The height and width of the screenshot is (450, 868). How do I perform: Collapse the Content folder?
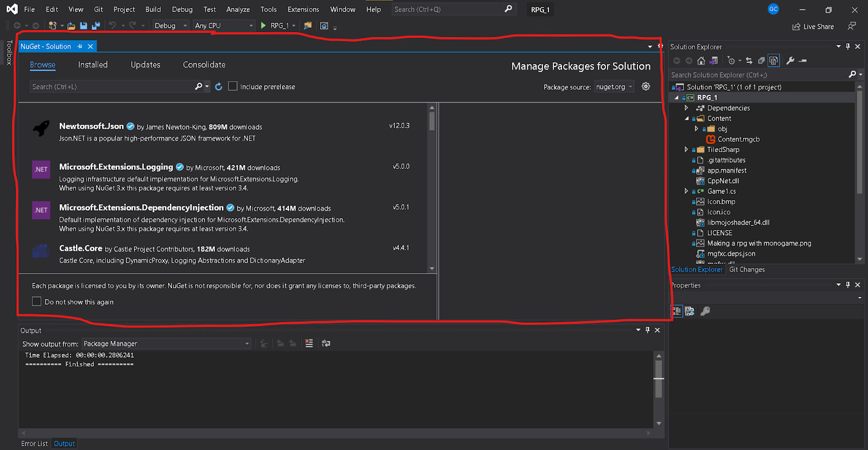coord(686,118)
